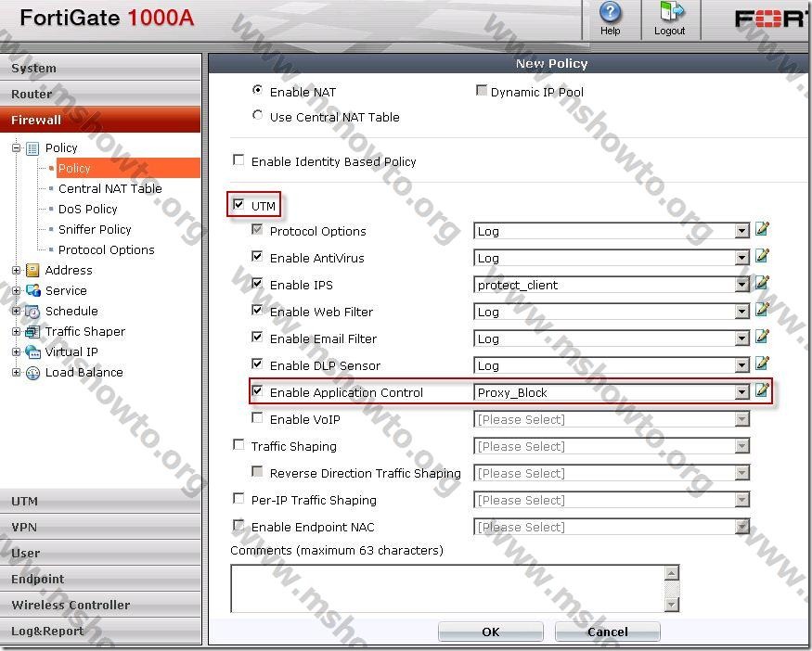The width and height of the screenshot is (812, 651).
Task: Open the Protocol Options dropdown
Action: [612, 231]
